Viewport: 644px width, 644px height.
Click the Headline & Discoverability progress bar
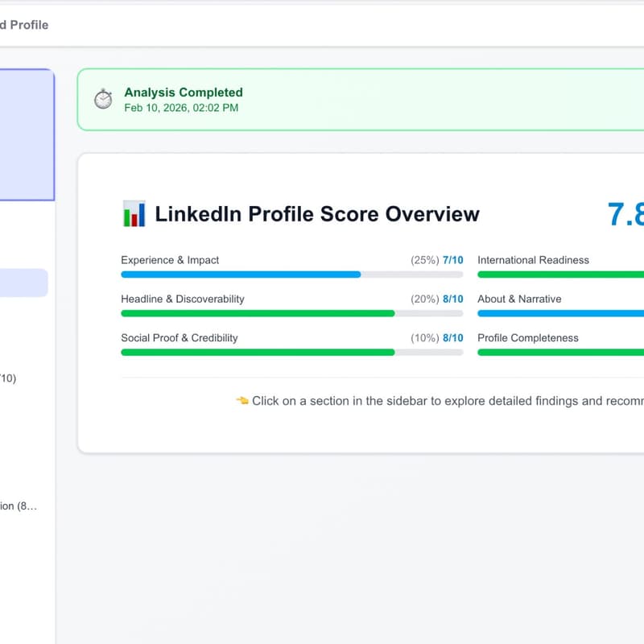click(290, 313)
